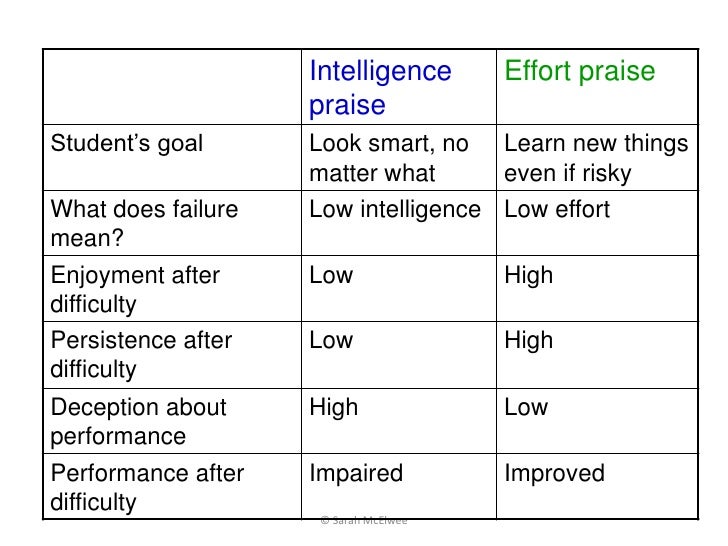Click the 'Learn new things even if risky' cell
The width and height of the screenshot is (728, 546).
pos(596,158)
